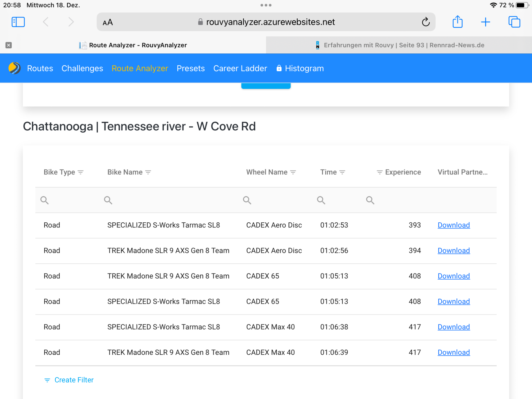Open Bike Type column filter icon
The height and width of the screenshot is (399, 532).
pyautogui.click(x=81, y=172)
